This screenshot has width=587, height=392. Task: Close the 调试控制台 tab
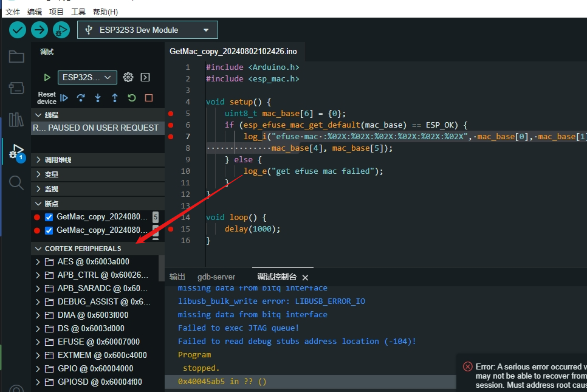[x=305, y=278]
